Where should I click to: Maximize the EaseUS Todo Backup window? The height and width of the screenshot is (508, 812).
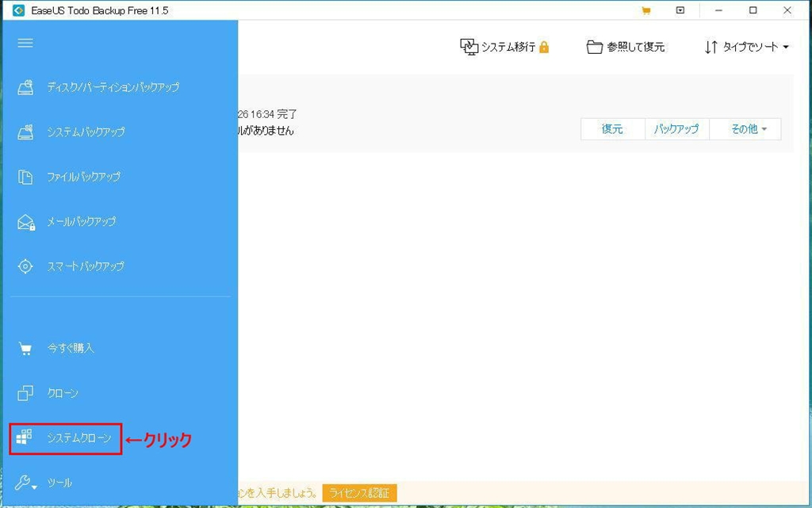point(753,10)
